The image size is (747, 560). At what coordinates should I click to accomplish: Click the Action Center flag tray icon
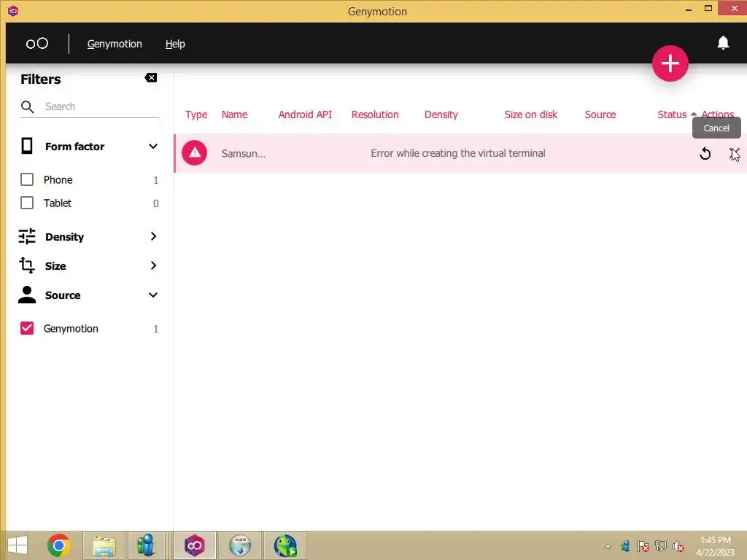(643, 546)
